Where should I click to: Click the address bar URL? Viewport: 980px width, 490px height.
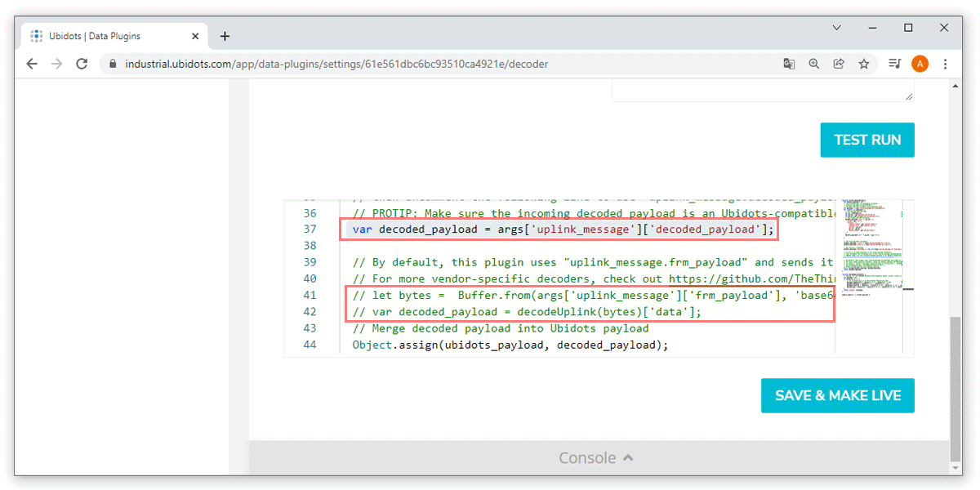coord(336,64)
